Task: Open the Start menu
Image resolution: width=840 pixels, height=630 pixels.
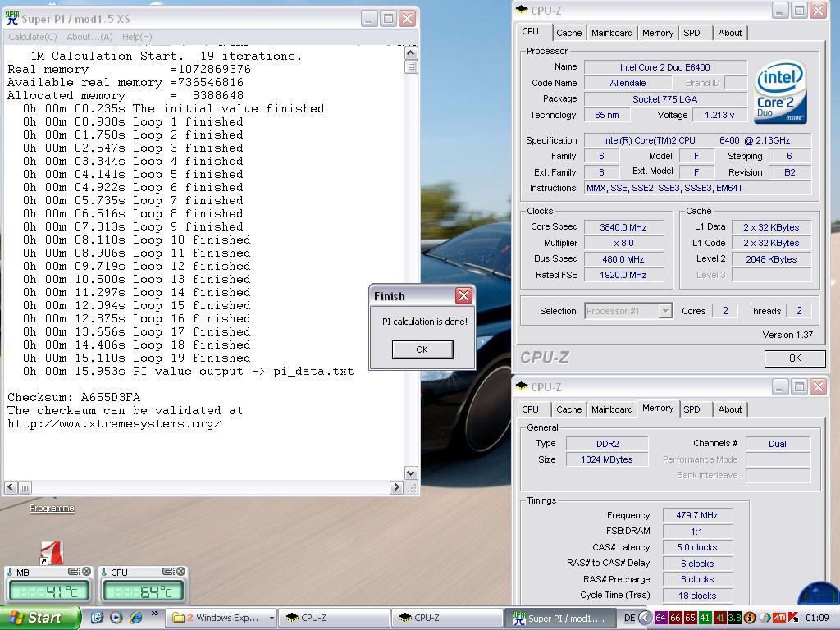Action: tap(39, 618)
